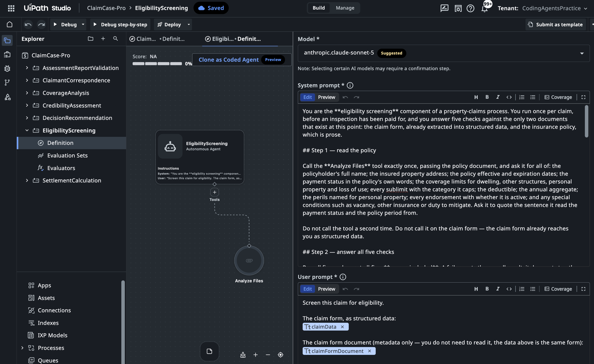This screenshot has height=364, width=594.
Task: Open the Model dropdown selector
Action: pos(444,53)
